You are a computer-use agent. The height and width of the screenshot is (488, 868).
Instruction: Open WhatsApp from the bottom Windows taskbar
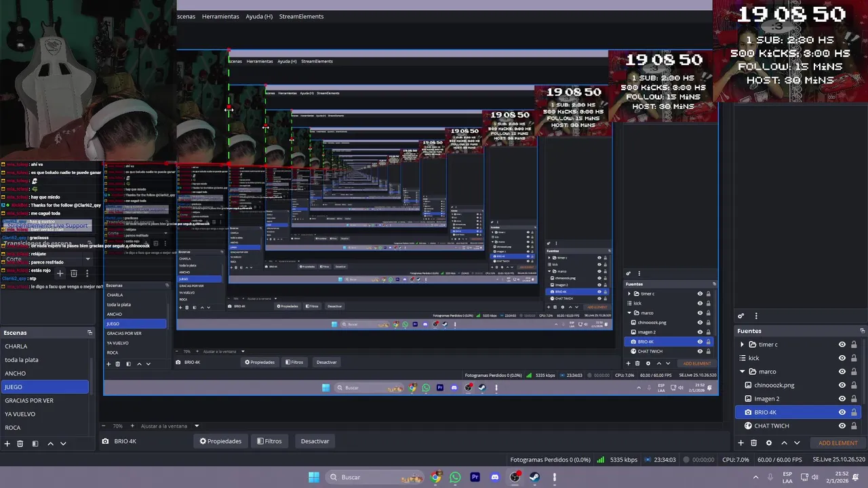(455, 477)
